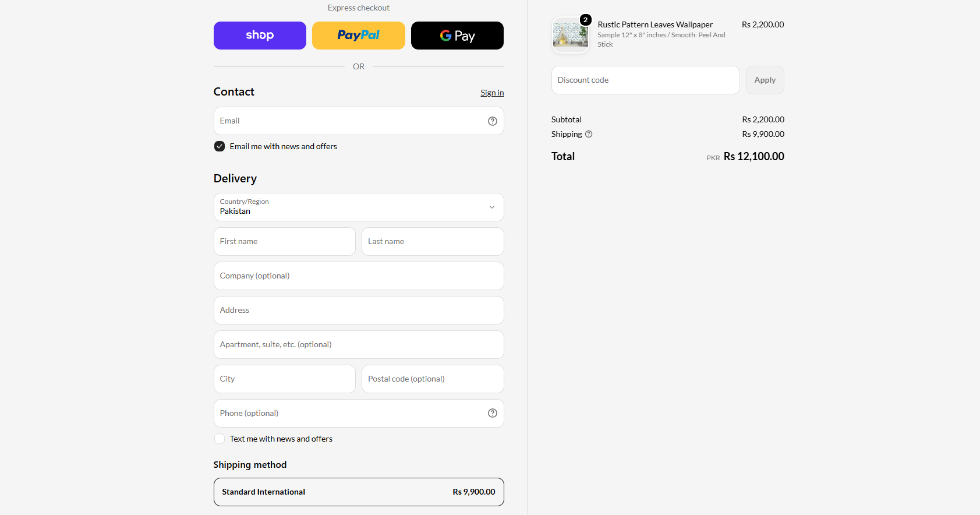Click the Contact heading
This screenshot has height=515, width=980.
pos(234,92)
